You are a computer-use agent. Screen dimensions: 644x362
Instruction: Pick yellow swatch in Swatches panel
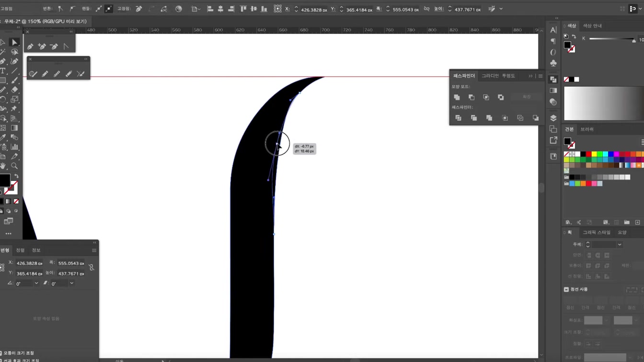594,154
